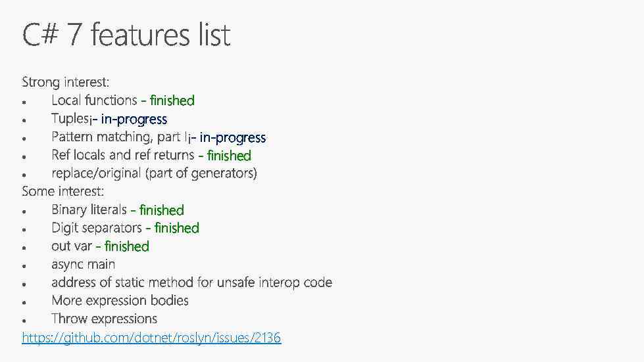The width and height of the screenshot is (644, 362).
Task: Click the "address of static method" line
Action: coord(191,283)
